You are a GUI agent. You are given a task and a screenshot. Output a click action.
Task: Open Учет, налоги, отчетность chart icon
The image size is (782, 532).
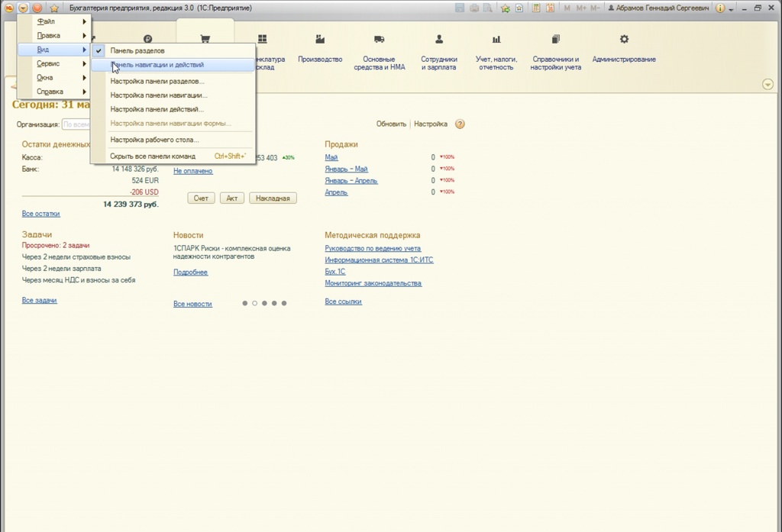496,39
